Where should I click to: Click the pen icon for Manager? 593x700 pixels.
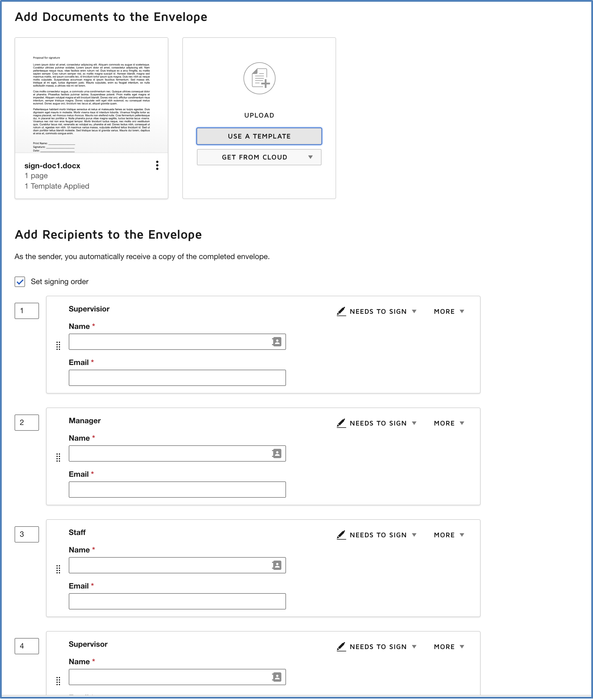[341, 423]
